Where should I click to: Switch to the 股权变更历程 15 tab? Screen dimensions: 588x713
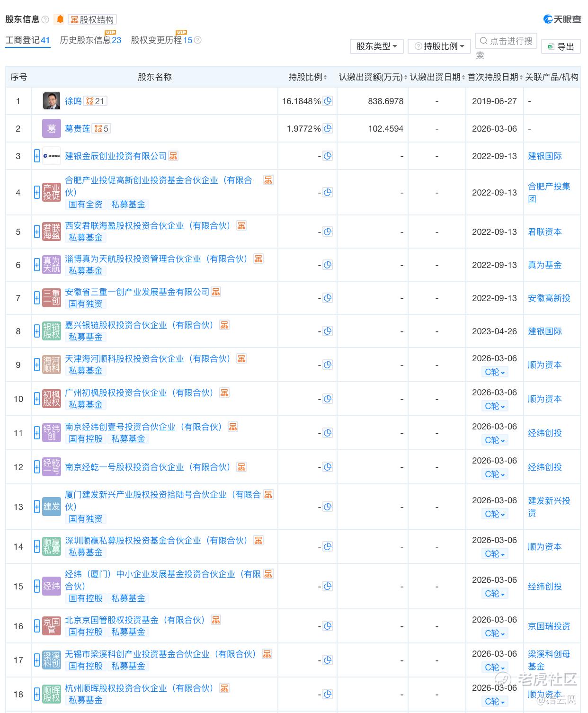coord(161,40)
